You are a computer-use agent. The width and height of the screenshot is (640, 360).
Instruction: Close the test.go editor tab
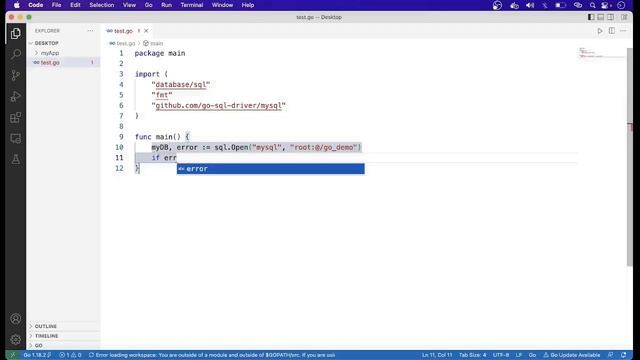(146, 31)
